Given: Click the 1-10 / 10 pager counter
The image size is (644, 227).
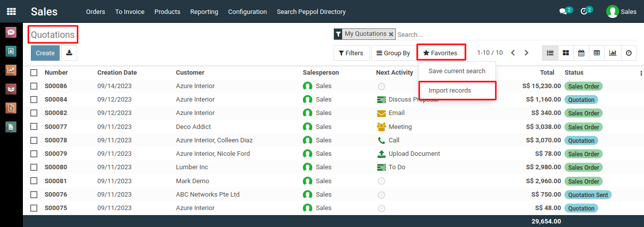Looking at the screenshot, I should [x=490, y=53].
